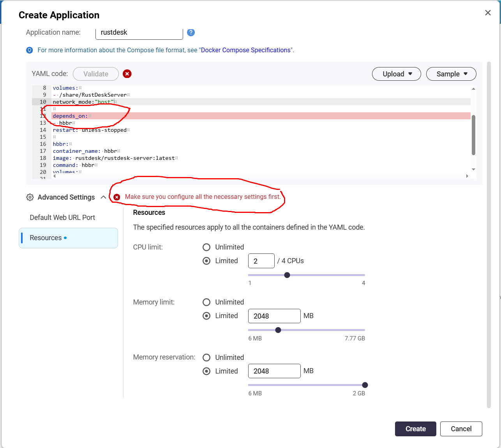The image size is (501, 448).
Task: Click the highlighted depends_on: code line
Action: coord(261,116)
